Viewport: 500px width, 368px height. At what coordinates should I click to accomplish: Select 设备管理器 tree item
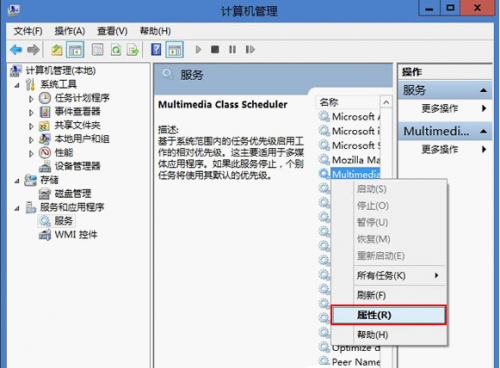[77, 166]
